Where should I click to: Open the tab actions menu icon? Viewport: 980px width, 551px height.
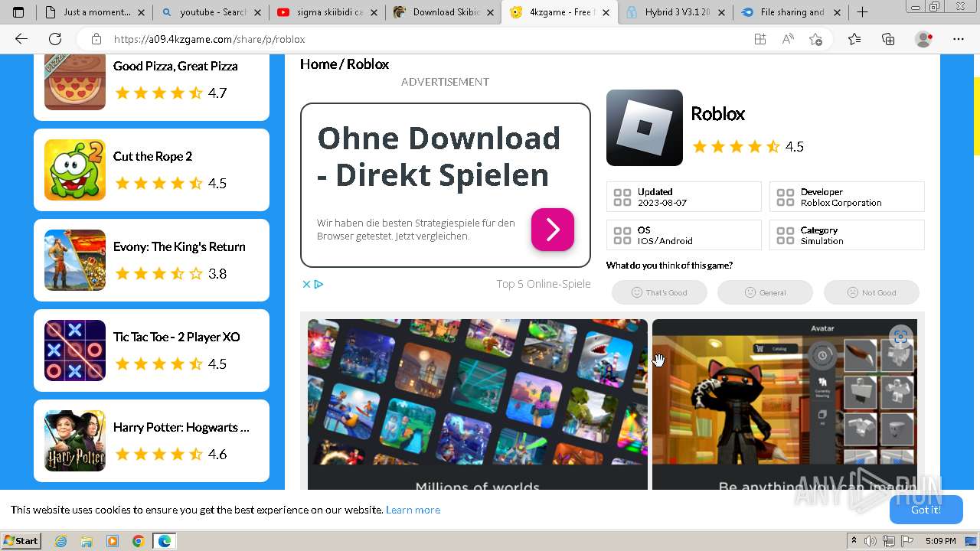pos(18,12)
